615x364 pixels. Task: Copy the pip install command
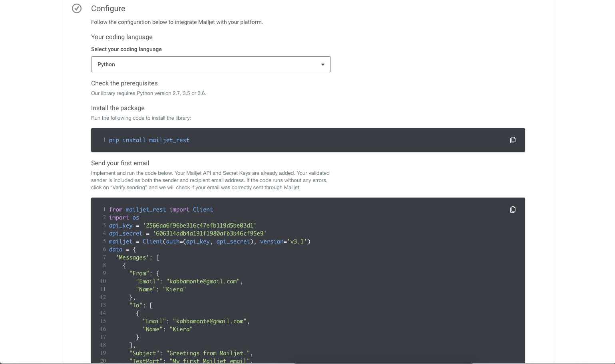tap(513, 140)
